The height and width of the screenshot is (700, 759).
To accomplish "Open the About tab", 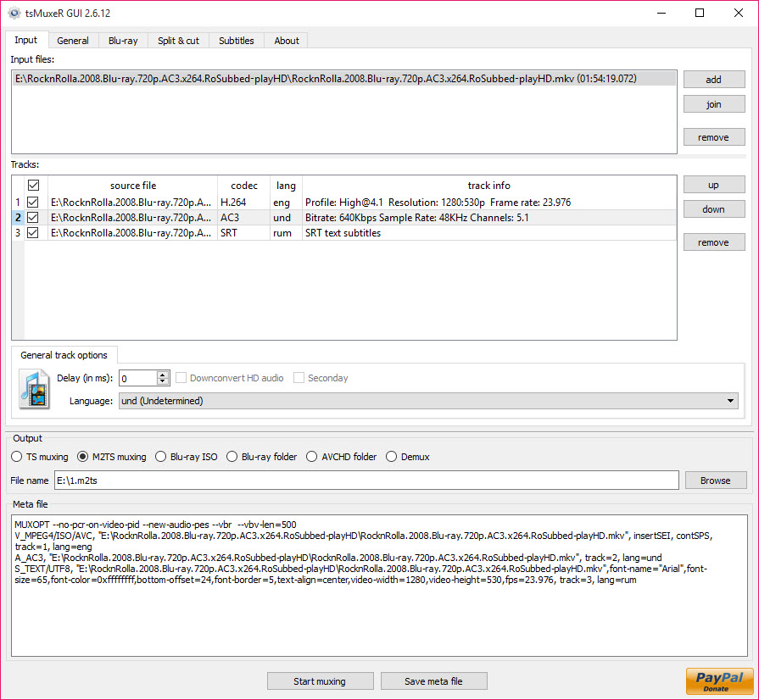I will click(x=287, y=41).
